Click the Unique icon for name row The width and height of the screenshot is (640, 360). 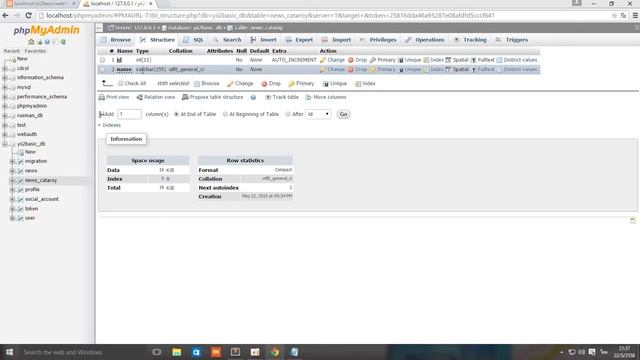[x=401, y=70]
